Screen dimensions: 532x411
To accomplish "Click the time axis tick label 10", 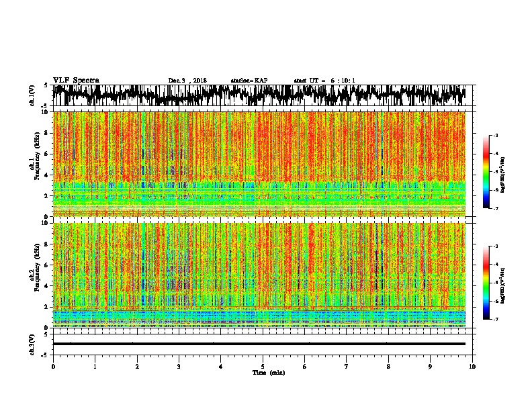I will 472,367.
